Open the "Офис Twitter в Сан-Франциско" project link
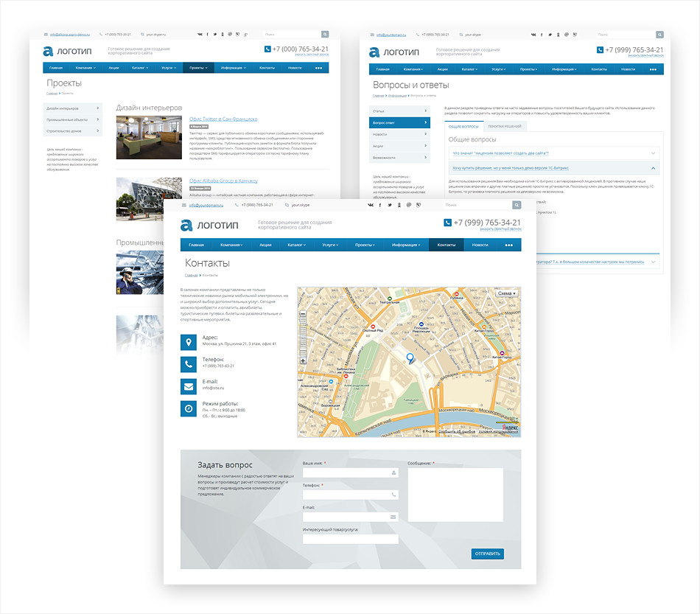 (223, 119)
